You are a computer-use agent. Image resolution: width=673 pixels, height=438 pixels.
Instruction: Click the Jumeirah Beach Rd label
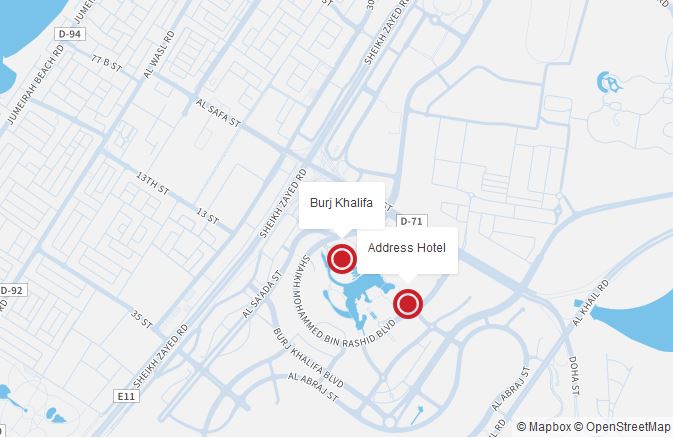point(36,85)
